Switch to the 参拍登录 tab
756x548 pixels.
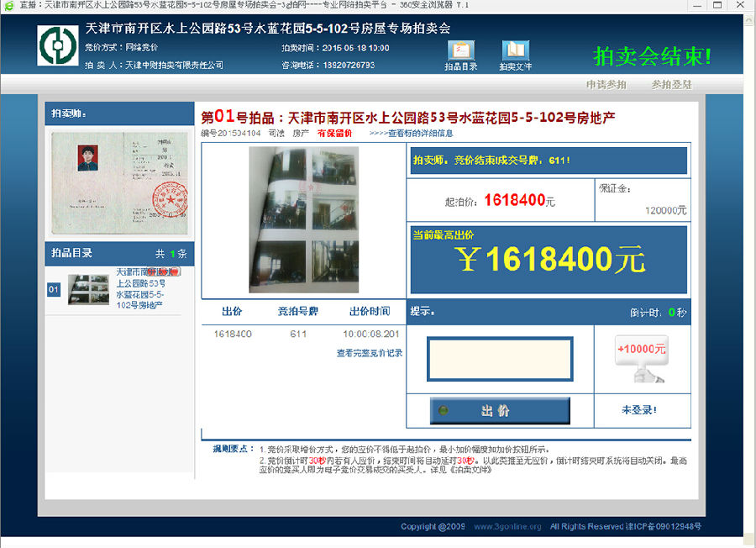click(x=671, y=85)
